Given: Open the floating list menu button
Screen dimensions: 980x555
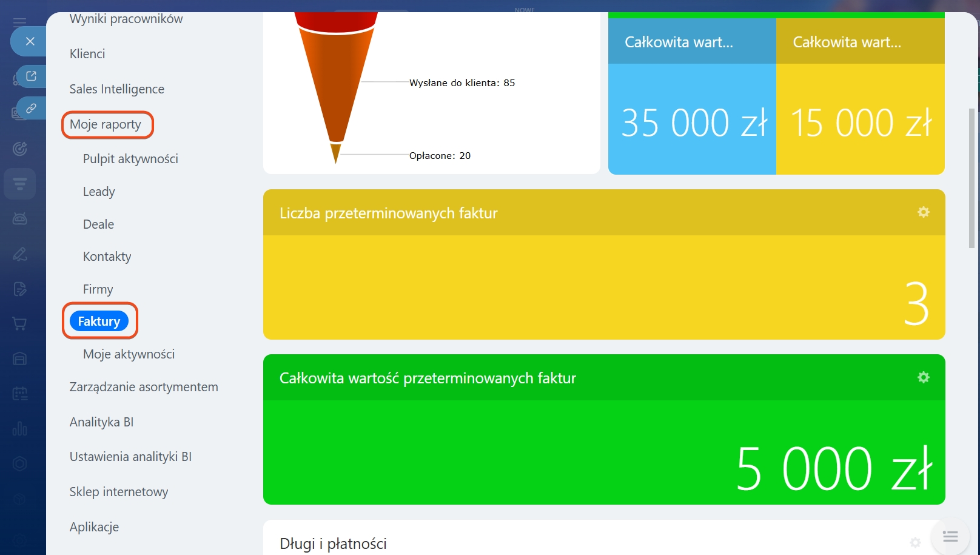Looking at the screenshot, I should point(950,536).
